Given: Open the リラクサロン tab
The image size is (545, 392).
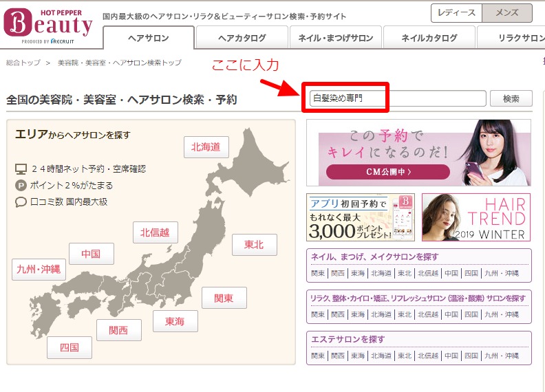Looking at the screenshot, I should tap(511, 38).
